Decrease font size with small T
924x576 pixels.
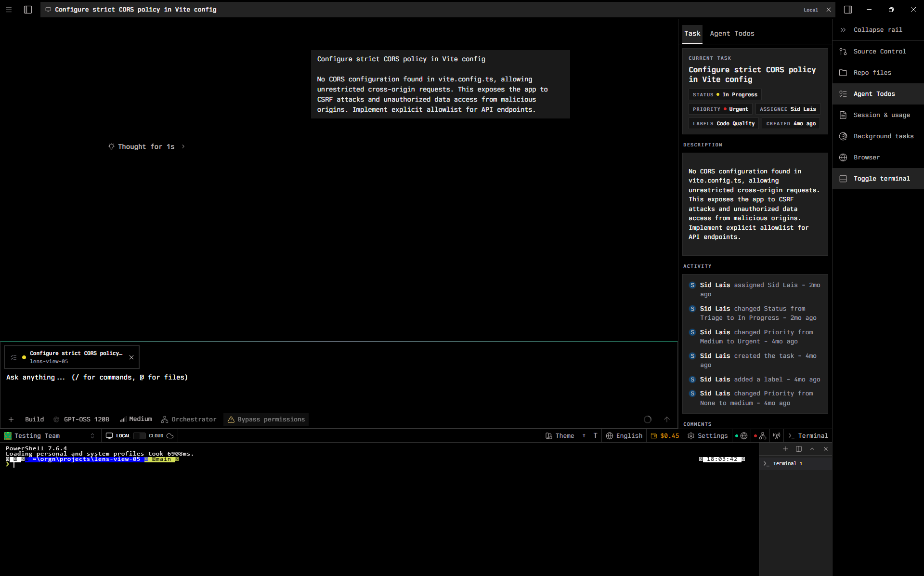(584, 436)
